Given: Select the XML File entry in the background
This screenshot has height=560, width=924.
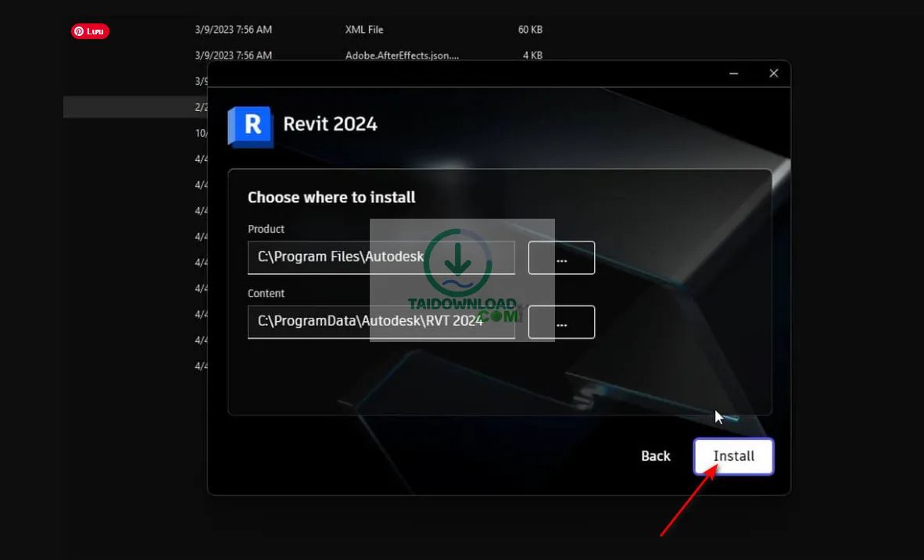Looking at the screenshot, I should point(364,29).
